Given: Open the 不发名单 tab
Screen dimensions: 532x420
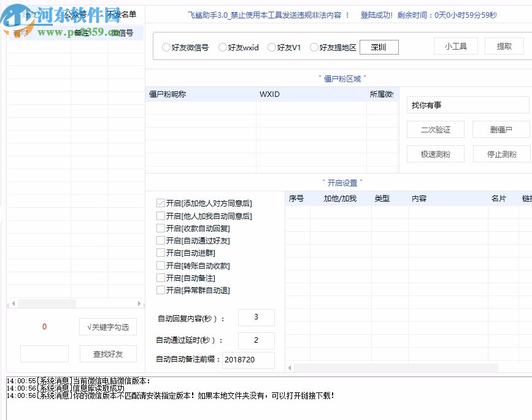Looking at the screenshot, I should pos(121,15).
